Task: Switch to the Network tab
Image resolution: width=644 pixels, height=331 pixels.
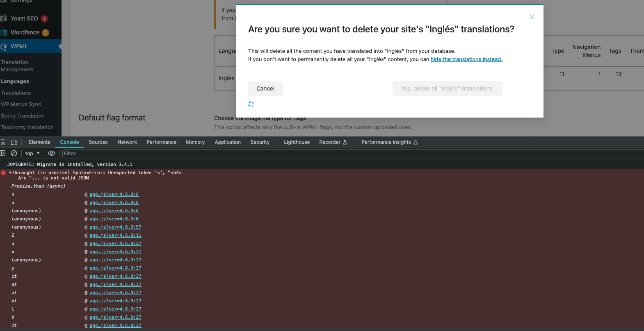Action: click(127, 142)
